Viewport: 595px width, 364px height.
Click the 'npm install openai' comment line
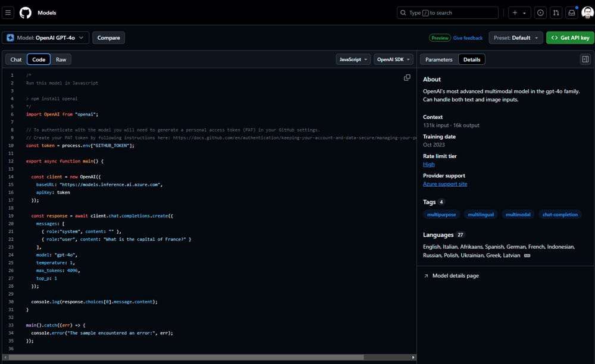click(52, 99)
